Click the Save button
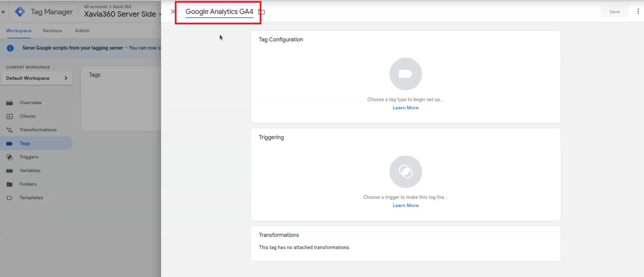644x277 pixels. [x=614, y=12]
